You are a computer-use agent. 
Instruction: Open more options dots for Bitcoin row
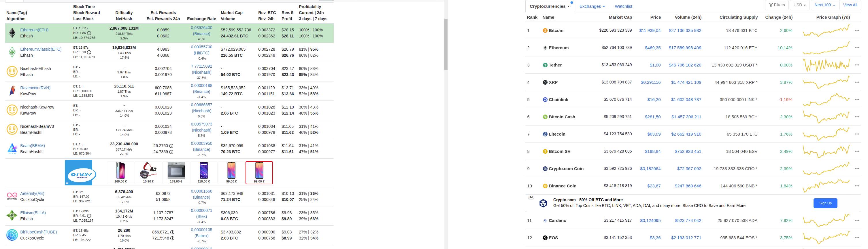pos(857,31)
